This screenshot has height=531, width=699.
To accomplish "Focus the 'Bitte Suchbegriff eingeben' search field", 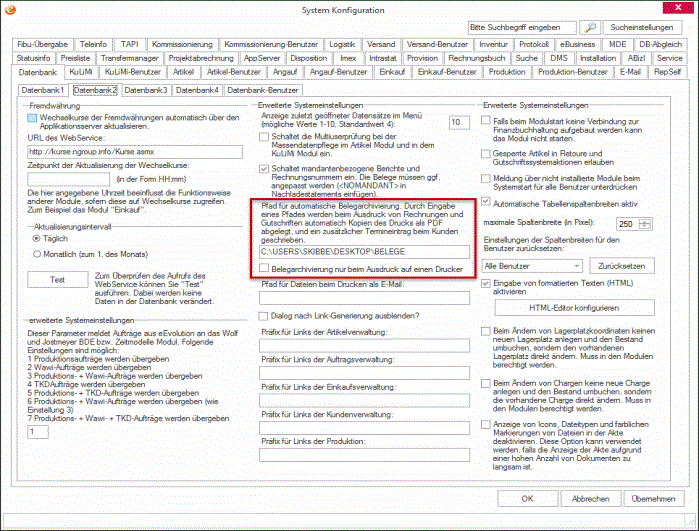I will [522, 27].
